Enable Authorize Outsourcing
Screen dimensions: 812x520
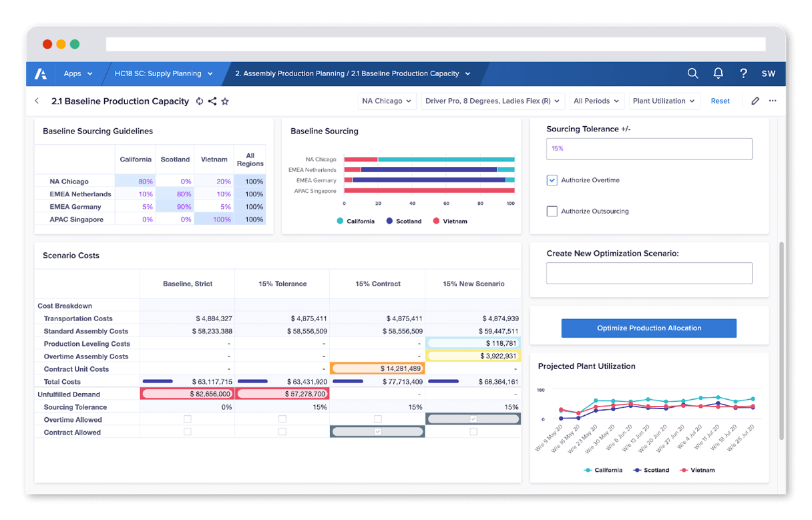tap(552, 211)
